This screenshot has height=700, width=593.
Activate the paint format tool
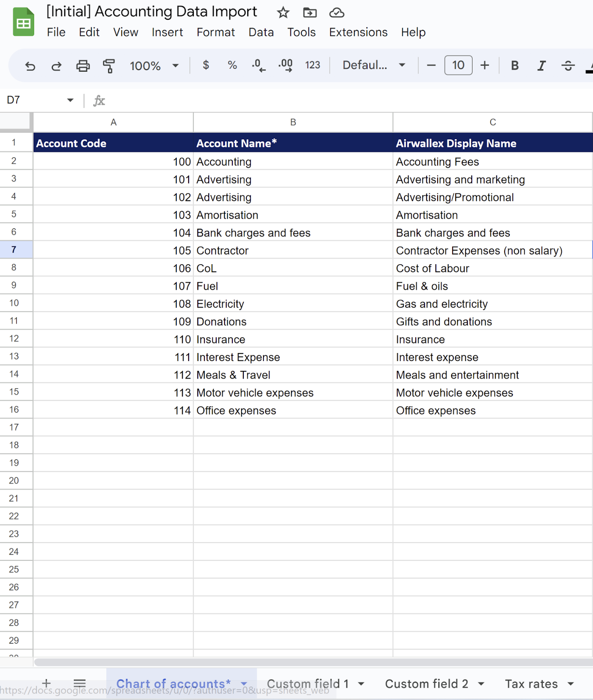(x=109, y=66)
